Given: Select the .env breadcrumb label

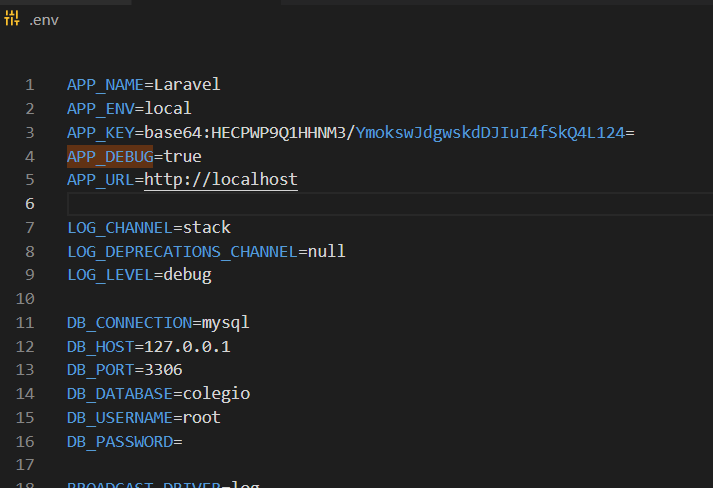Looking at the screenshot, I should tap(45, 19).
